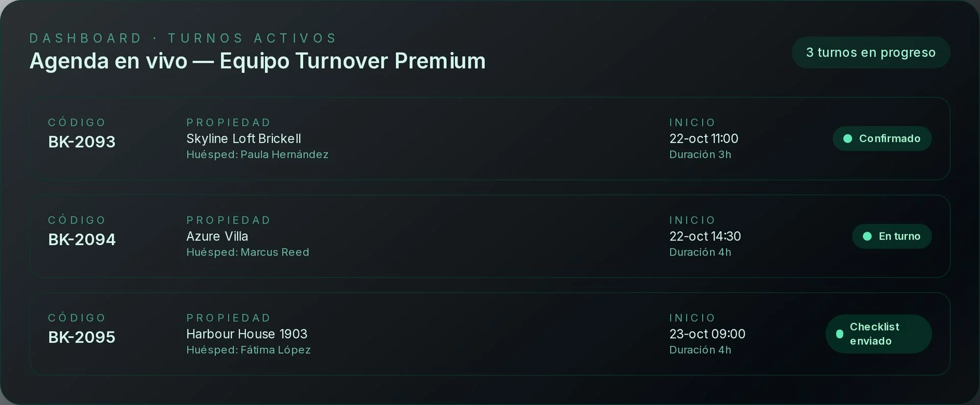Click the dot icon in Checklist enviado badge
This screenshot has width=980, height=405.
coord(840,334)
